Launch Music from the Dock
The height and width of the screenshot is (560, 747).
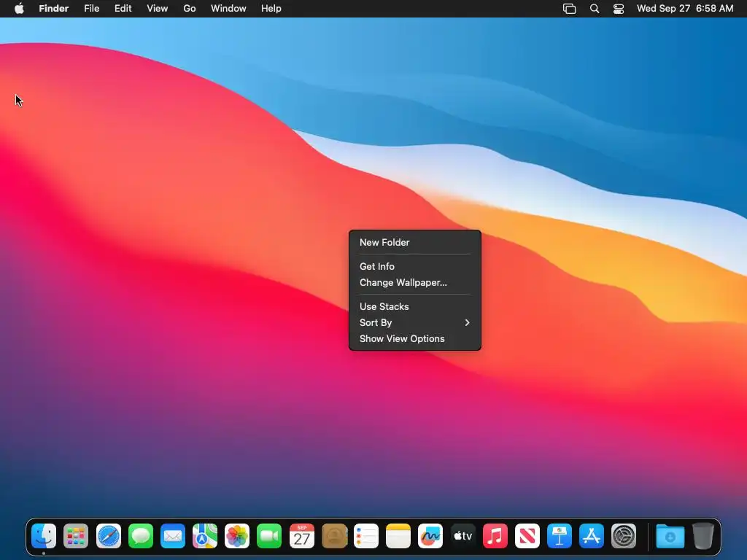[x=495, y=536]
